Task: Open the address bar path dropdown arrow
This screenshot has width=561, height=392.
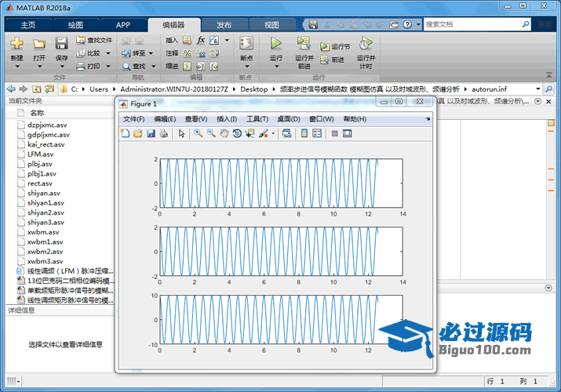Action: (538, 89)
